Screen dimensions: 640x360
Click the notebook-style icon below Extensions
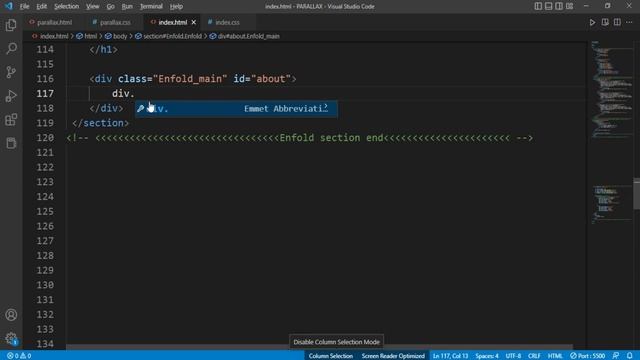[x=11, y=143]
